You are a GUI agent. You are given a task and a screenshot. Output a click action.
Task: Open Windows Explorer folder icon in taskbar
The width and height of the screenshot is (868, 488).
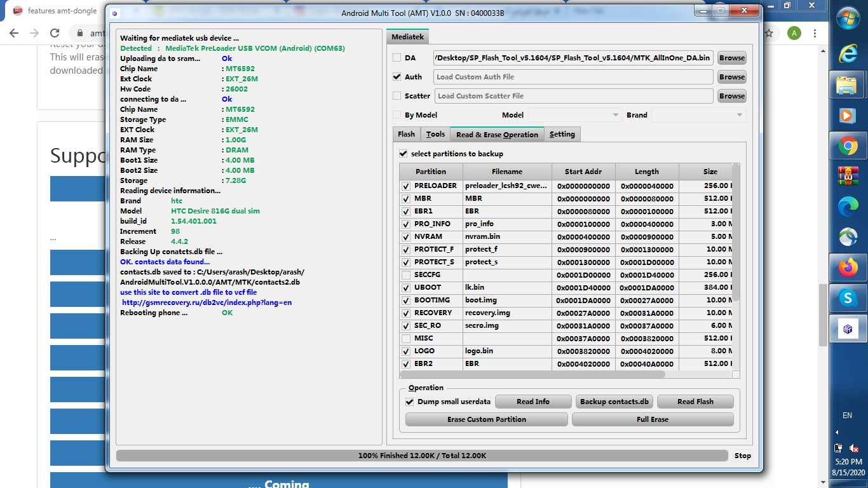click(848, 85)
